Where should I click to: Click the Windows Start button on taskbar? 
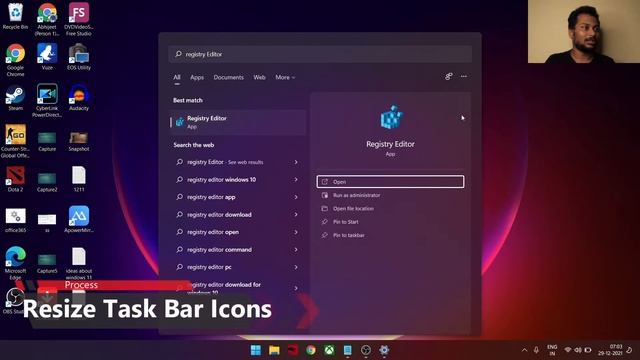tap(256, 350)
